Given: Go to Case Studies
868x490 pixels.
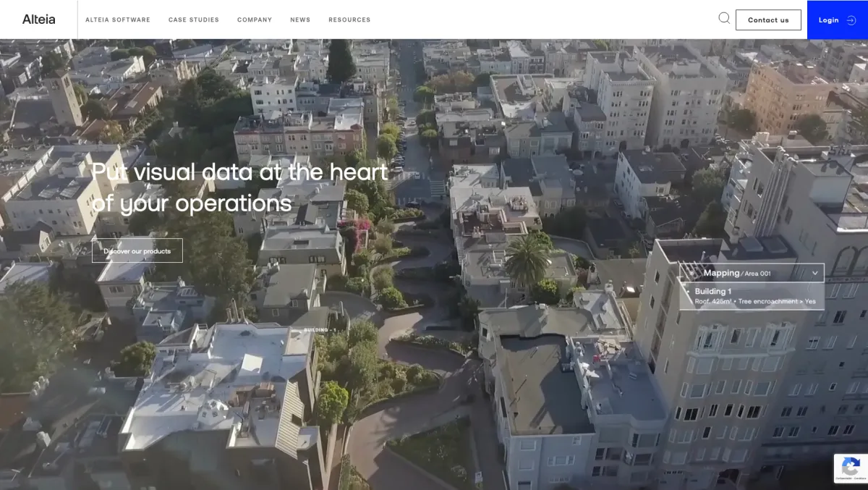Looking at the screenshot, I should [x=194, y=20].
